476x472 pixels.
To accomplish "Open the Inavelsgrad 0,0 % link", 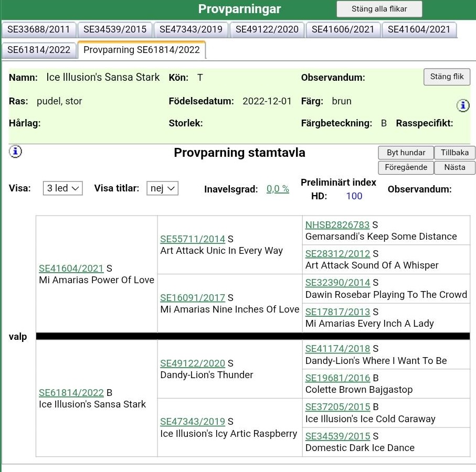I will 278,189.
